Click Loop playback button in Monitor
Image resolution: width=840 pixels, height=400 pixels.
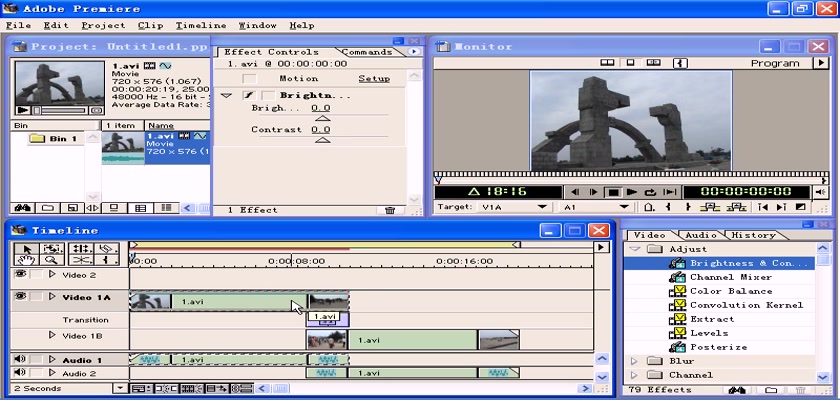pyautogui.click(x=650, y=192)
